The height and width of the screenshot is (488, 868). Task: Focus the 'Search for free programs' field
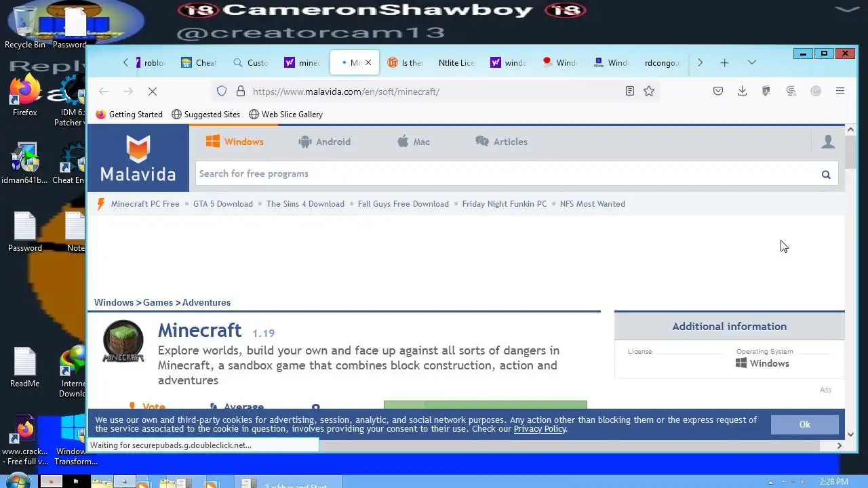505,174
